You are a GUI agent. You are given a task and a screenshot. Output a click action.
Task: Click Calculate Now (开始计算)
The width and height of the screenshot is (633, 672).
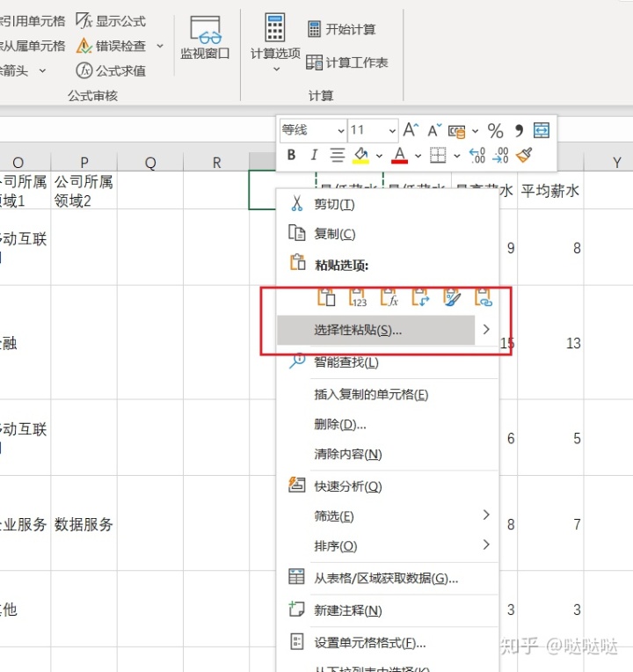pyautogui.click(x=342, y=29)
